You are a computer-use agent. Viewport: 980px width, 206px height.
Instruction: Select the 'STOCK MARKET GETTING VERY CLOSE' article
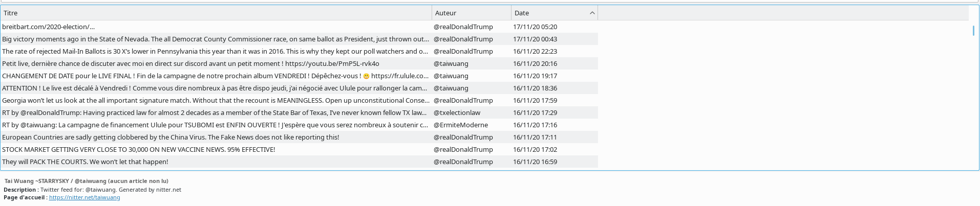click(x=299, y=149)
